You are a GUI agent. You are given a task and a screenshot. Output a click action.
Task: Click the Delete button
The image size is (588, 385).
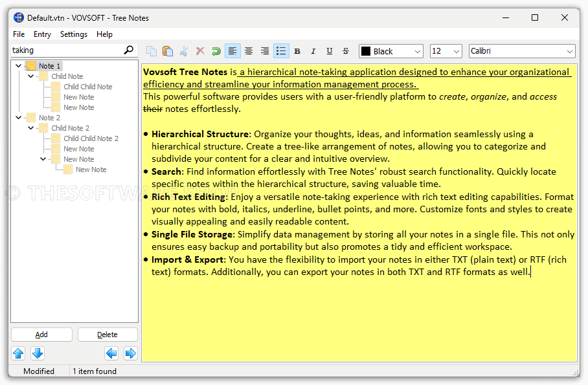[x=107, y=335]
